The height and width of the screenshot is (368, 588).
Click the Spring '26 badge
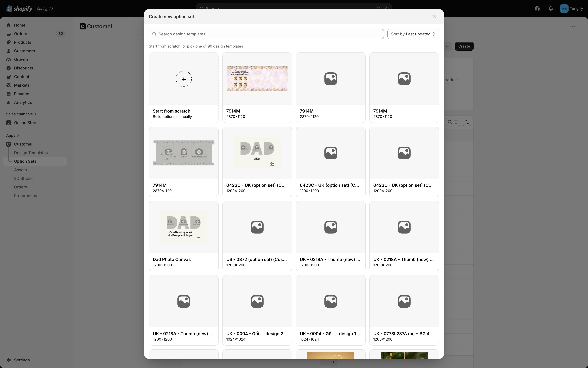[45, 9]
